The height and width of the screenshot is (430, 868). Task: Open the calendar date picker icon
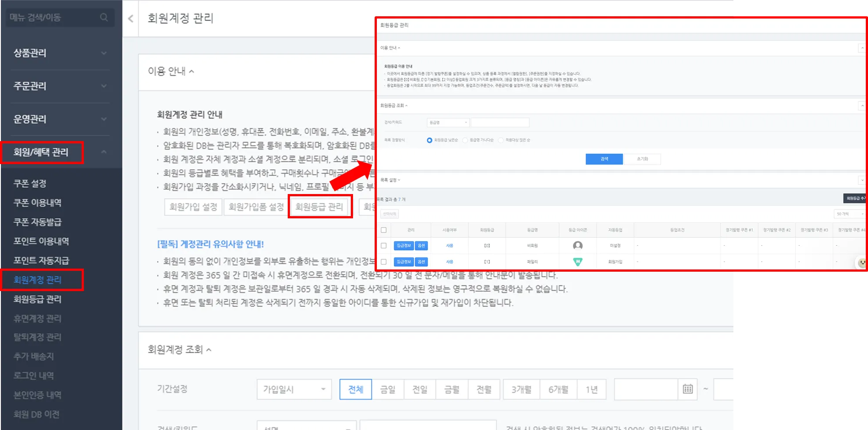688,389
